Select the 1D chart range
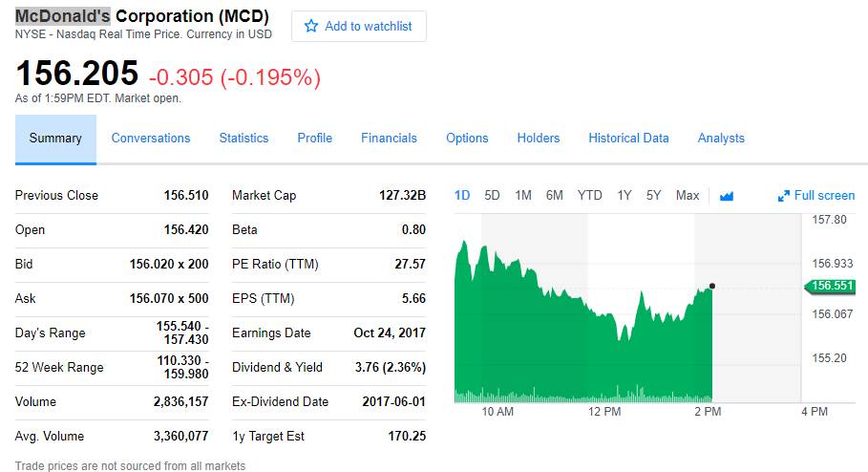 [x=462, y=196]
